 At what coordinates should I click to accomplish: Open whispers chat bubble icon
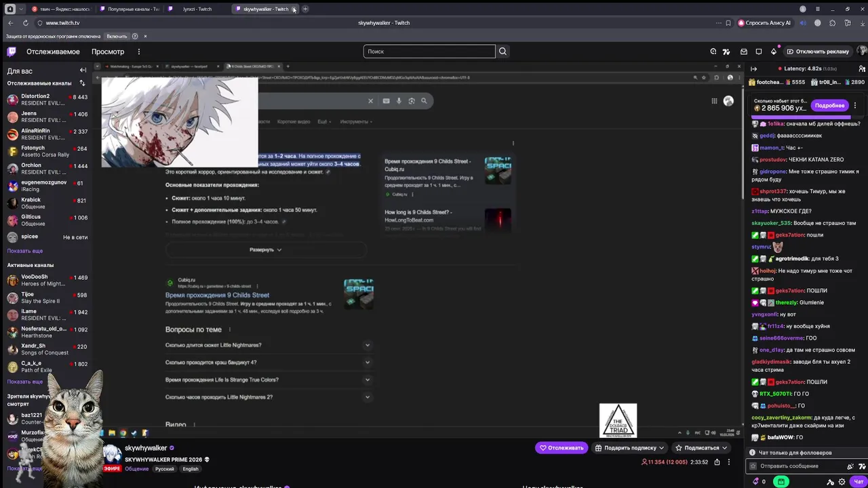click(759, 52)
